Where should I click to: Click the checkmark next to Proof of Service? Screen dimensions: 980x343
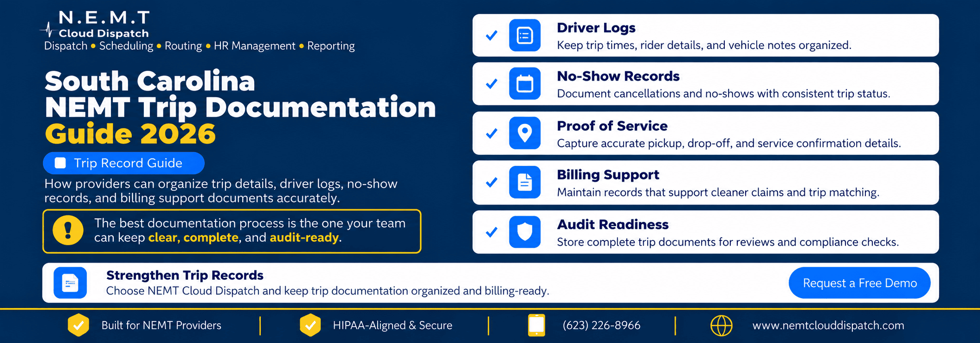[492, 133]
